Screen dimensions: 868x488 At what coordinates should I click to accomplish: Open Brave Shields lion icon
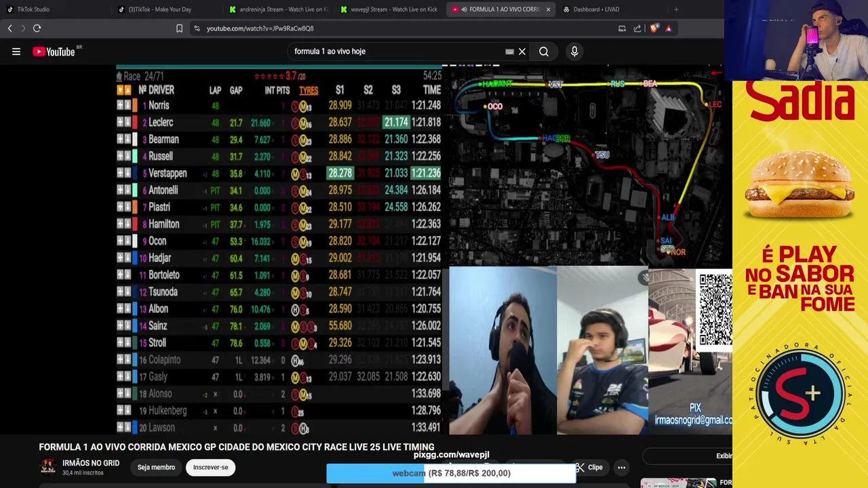click(x=654, y=28)
